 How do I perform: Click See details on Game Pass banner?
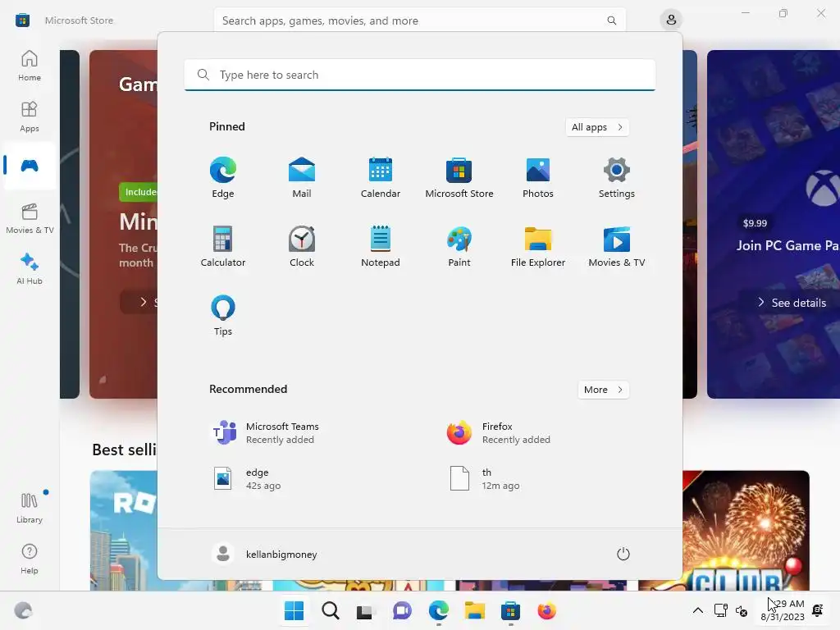792,303
